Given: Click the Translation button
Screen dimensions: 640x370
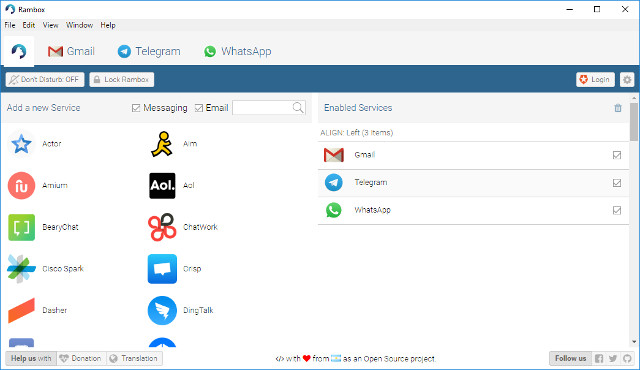Looking at the screenshot, I should [x=134, y=359].
